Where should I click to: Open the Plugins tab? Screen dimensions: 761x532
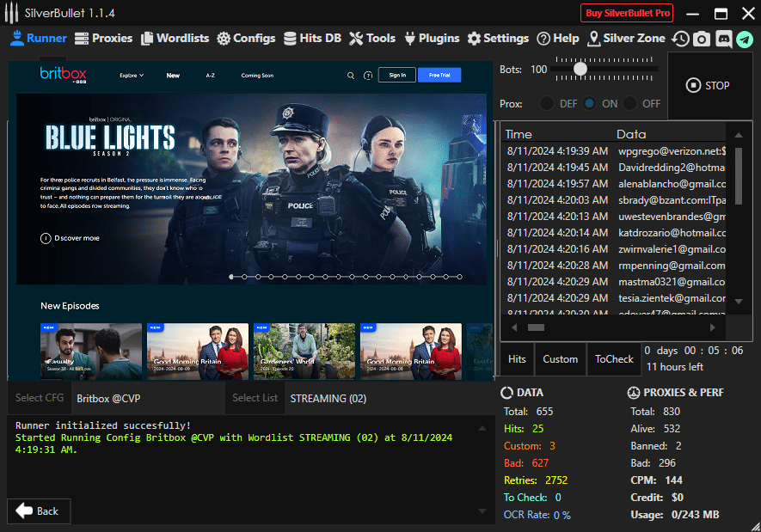point(432,39)
